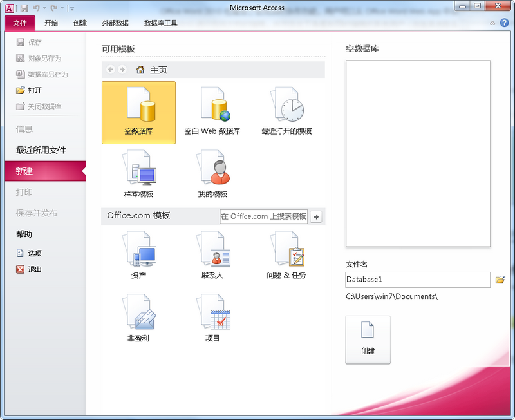Click the Office.com template search box
515x420 pixels.
coord(263,216)
